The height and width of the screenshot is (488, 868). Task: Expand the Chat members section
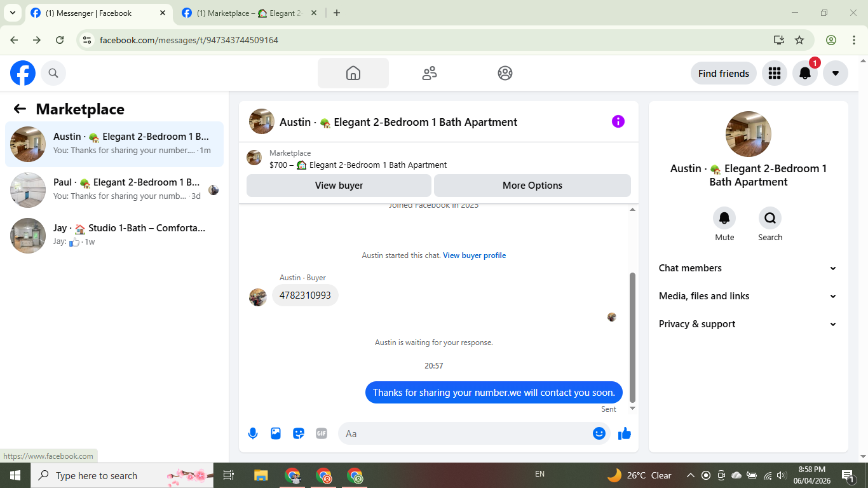click(x=749, y=268)
